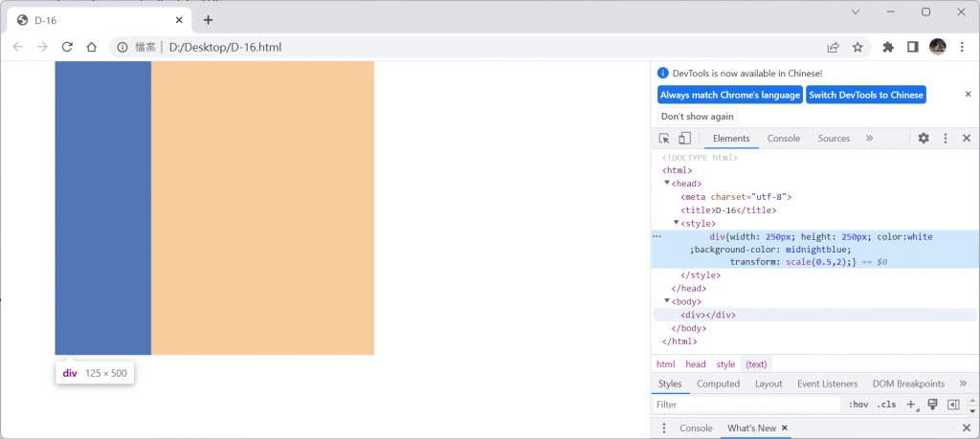Open the Chrome profile avatar
This screenshot has width=980, height=439.
938,47
